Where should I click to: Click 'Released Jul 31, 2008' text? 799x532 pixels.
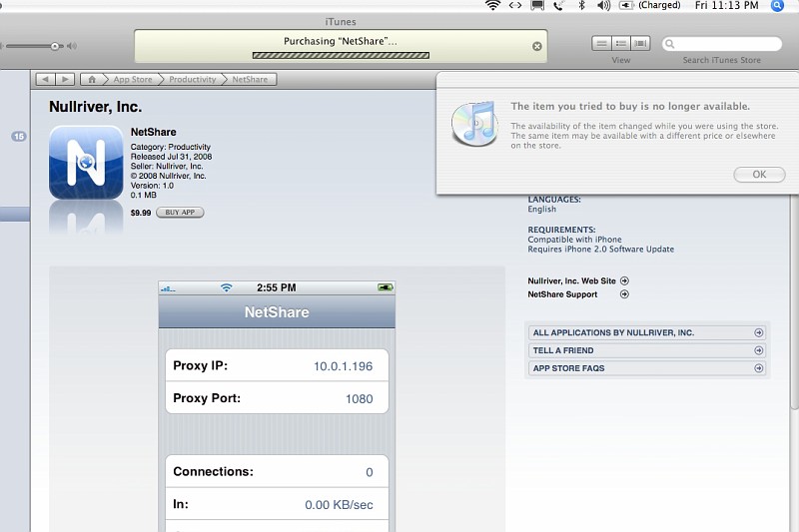point(171,157)
